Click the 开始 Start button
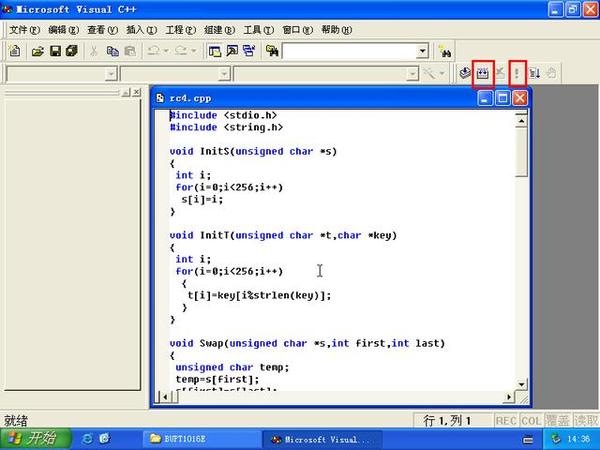The width and height of the screenshot is (600, 450). (x=36, y=439)
